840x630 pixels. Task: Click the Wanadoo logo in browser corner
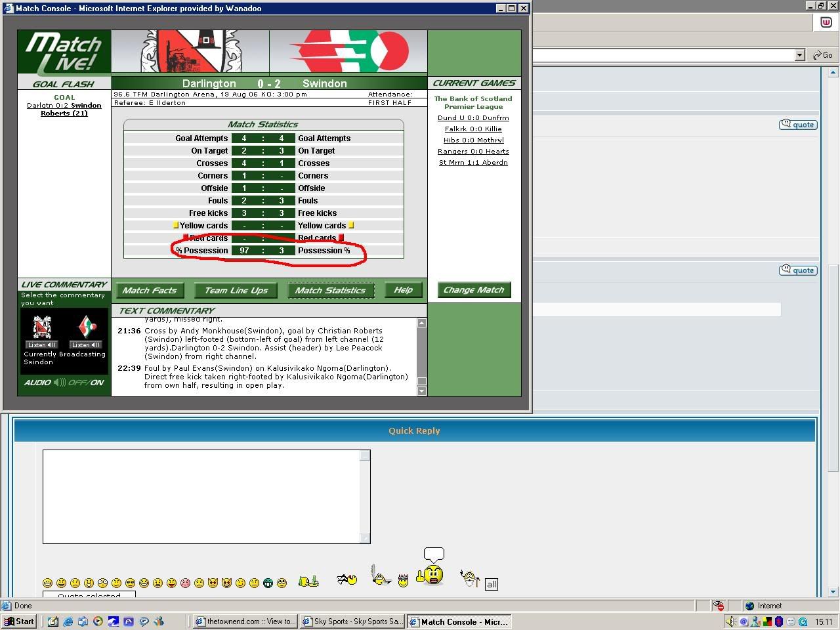pos(826,22)
